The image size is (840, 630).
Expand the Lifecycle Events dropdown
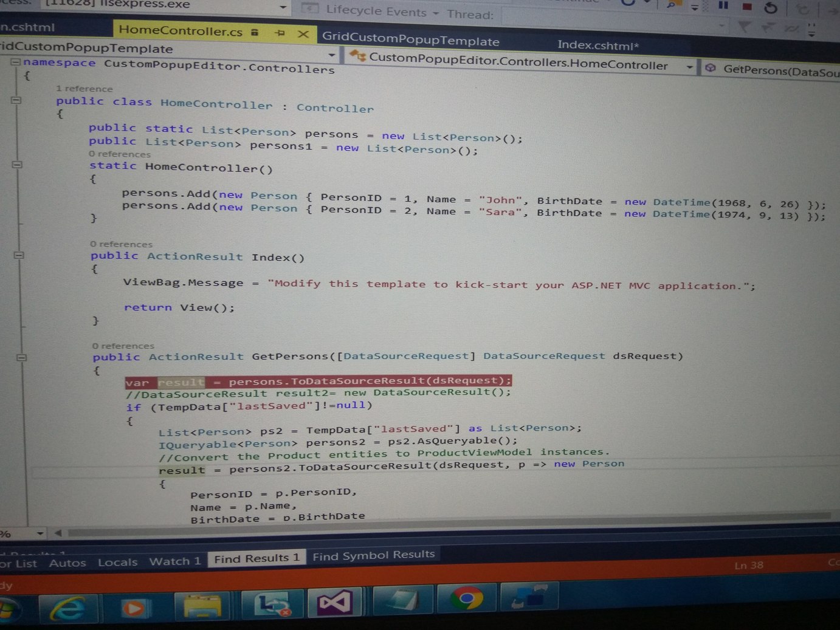coord(436,13)
